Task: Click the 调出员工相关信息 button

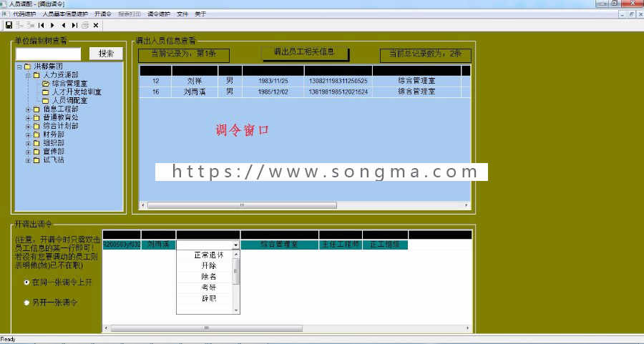Action: point(305,52)
